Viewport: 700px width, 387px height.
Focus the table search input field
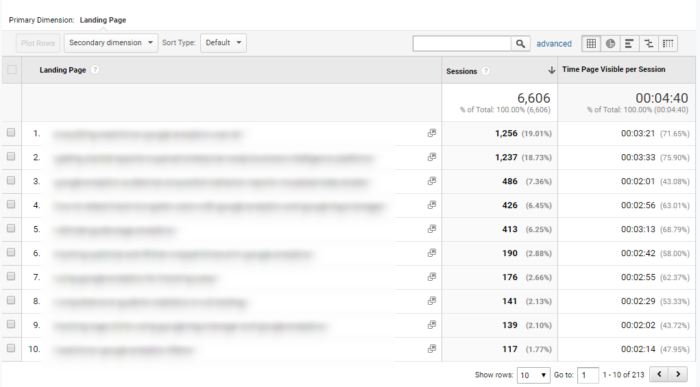tap(462, 43)
